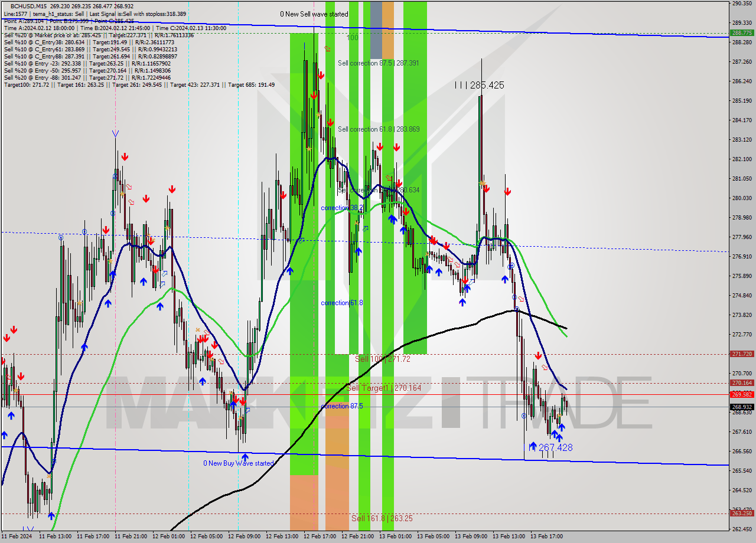
Task: Click the 'Sell %10 @ C_Entry88: 287.391' line
Action: coord(90,56)
